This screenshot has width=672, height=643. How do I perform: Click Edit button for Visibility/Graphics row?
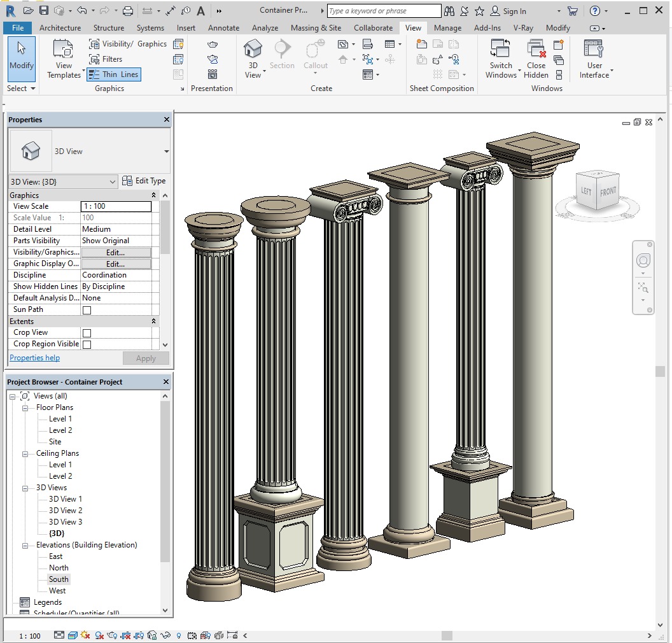(116, 253)
